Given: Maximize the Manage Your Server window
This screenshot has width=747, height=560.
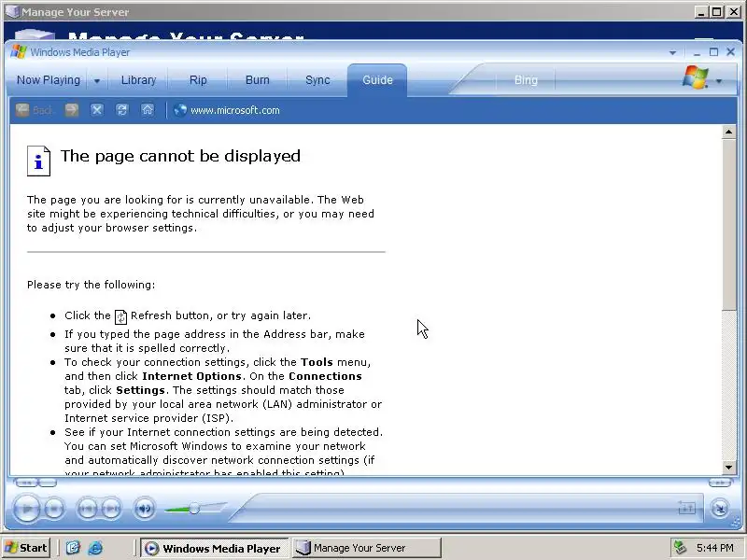Looking at the screenshot, I should coord(716,12).
